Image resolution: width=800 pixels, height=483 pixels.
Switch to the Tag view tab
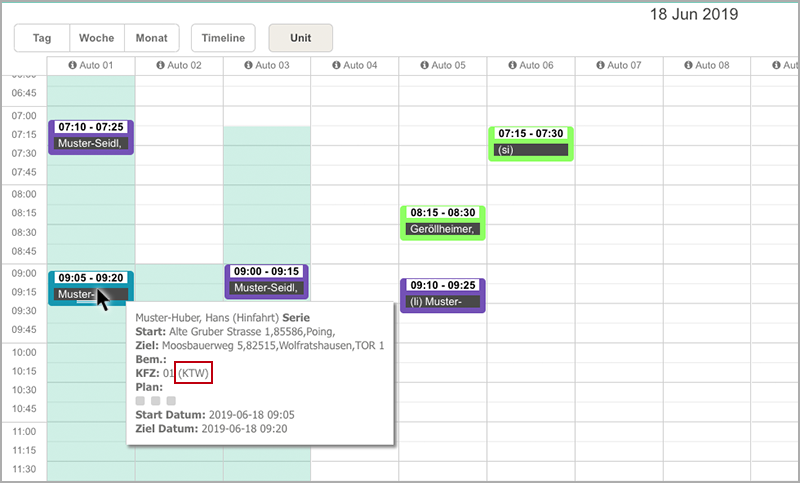(42, 38)
